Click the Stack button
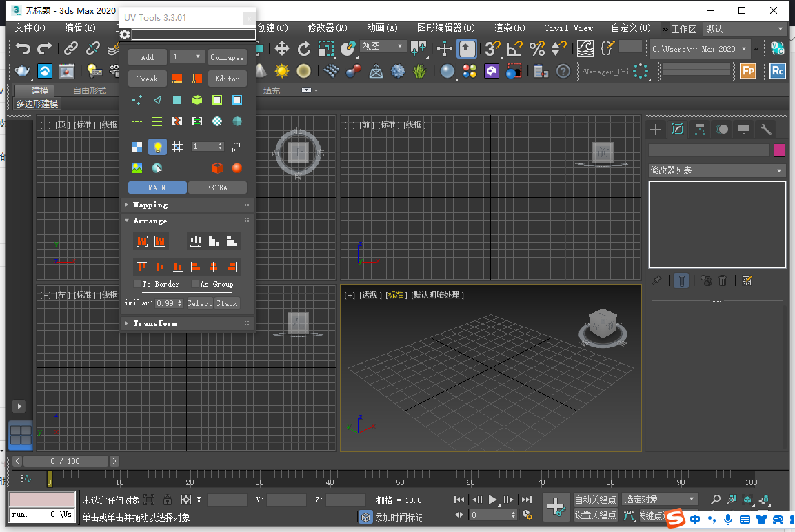795x532 pixels. click(227, 303)
